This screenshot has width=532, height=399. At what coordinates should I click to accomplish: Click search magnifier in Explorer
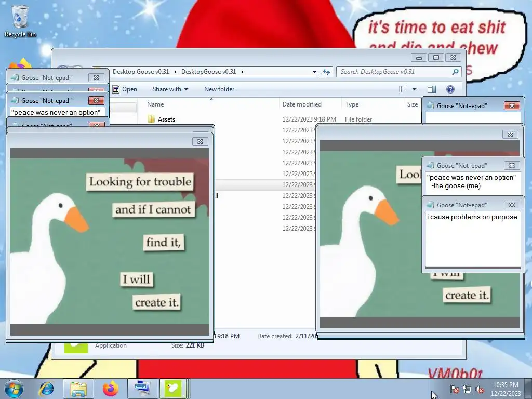point(455,72)
